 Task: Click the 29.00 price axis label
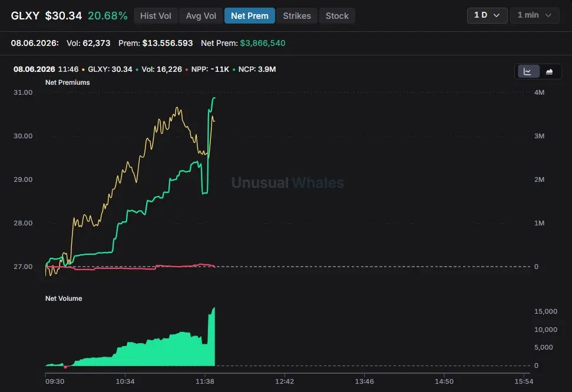pyautogui.click(x=23, y=180)
